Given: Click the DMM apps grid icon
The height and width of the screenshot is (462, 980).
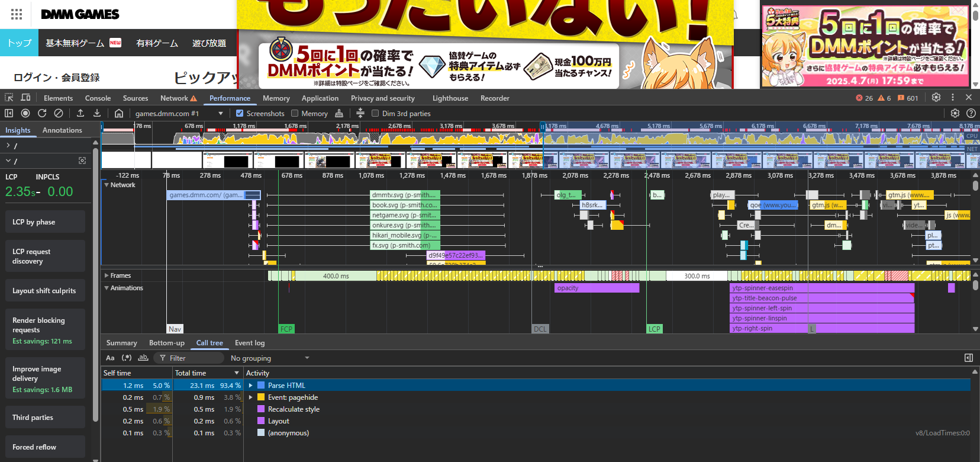Looking at the screenshot, I should 17,14.
